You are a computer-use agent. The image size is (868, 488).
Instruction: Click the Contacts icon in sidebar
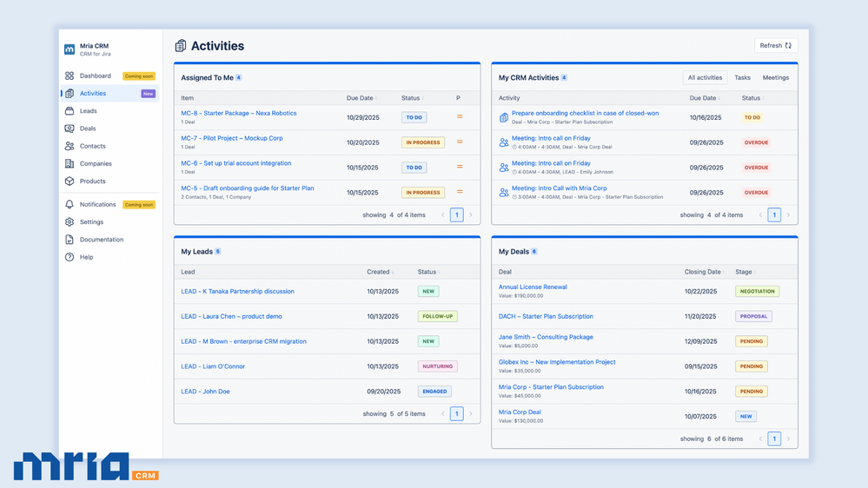click(70, 146)
